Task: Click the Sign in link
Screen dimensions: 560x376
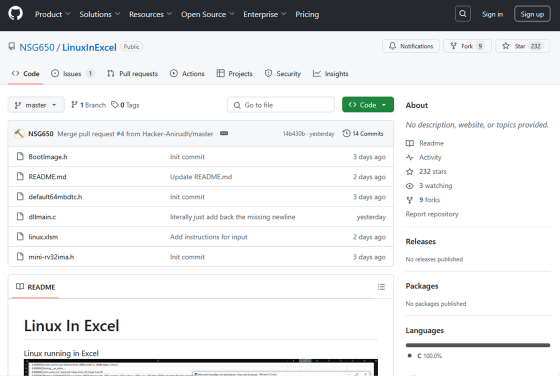Action: (x=492, y=14)
